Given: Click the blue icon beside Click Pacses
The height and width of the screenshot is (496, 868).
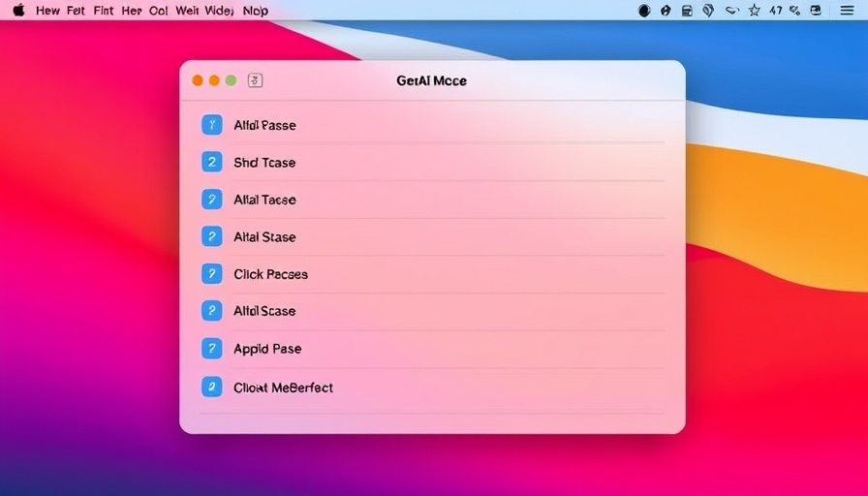Looking at the screenshot, I should (211, 273).
